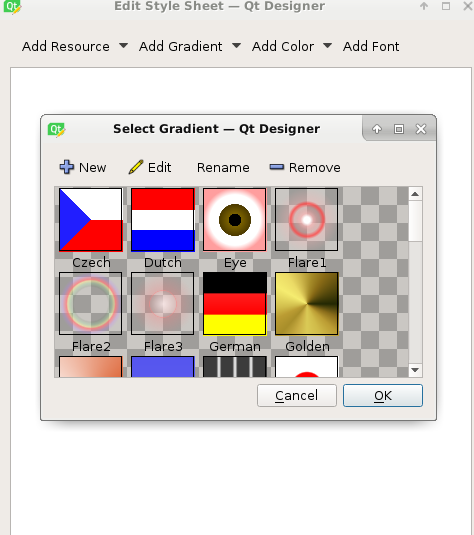Pick the Flare1 gradient thumbnail
This screenshot has height=535, width=474.
pyautogui.click(x=307, y=220)
